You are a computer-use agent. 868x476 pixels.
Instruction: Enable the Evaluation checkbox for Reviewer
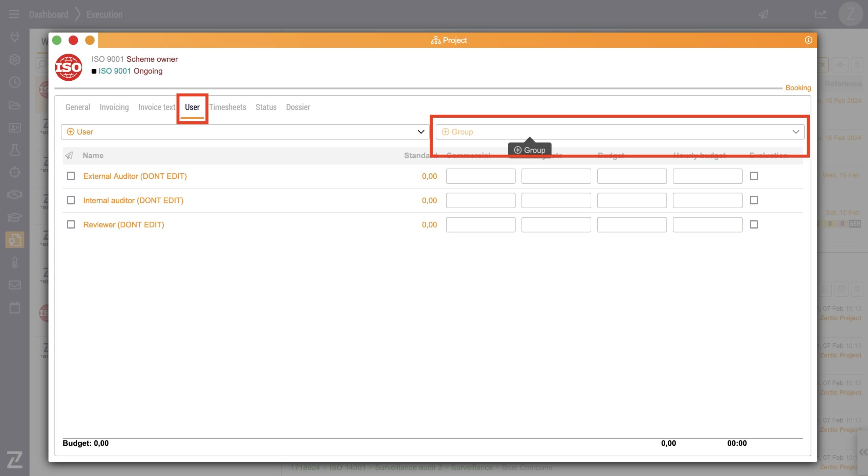pyautogui.click(x=753, y=224)
